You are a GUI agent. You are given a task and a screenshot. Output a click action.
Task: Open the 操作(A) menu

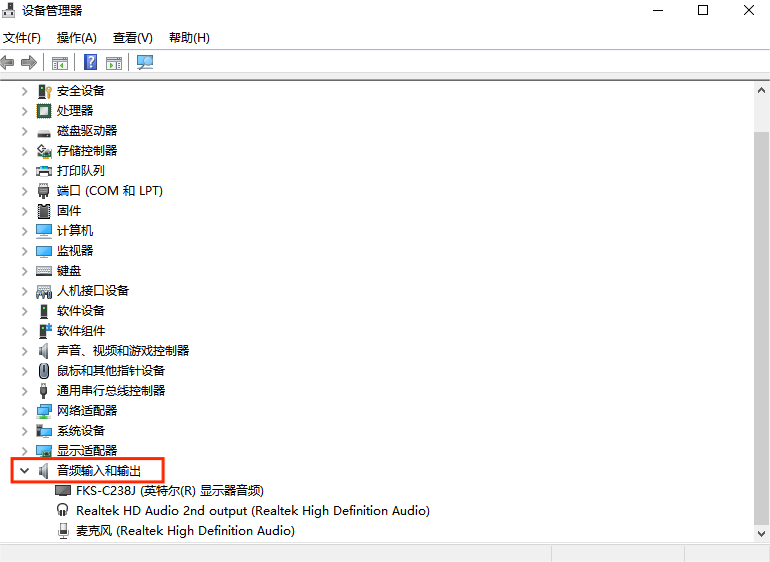[x=77, y=38]
